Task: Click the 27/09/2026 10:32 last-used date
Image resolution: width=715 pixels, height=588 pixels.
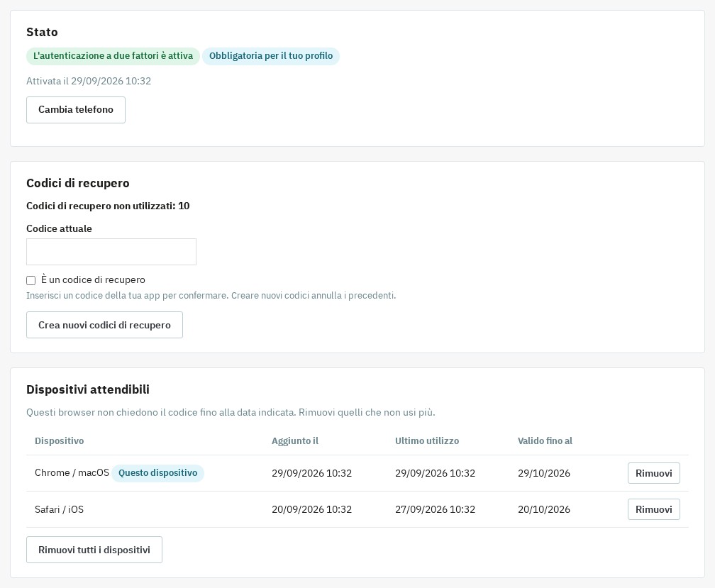Action: (x=435, y=509)
